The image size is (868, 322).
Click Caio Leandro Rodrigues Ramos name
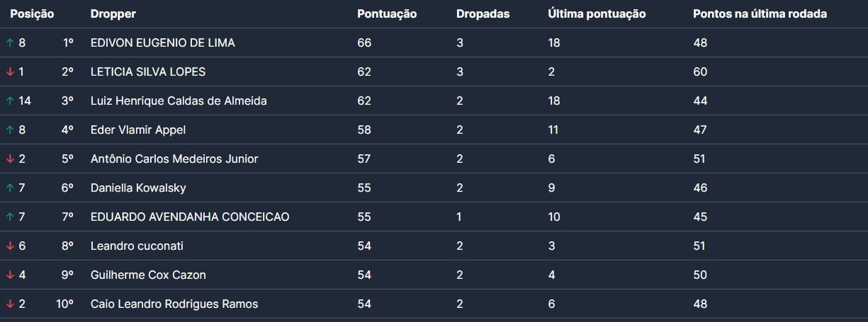[174, 304]
